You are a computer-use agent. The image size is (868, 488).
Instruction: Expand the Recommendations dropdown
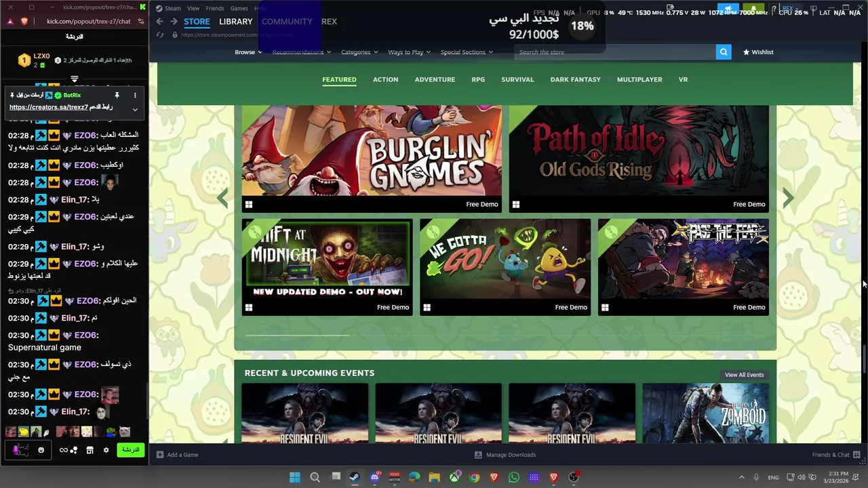(x=301, y=52)
